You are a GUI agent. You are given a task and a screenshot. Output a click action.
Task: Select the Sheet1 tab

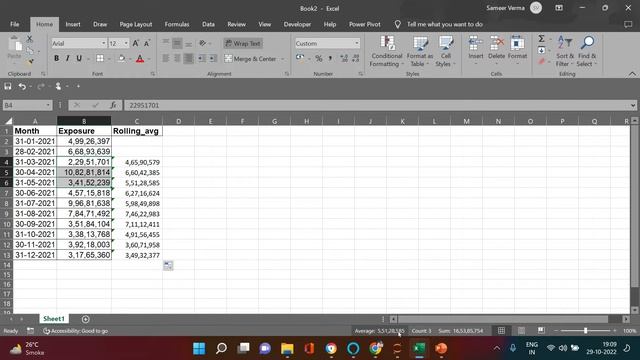point(54,319)
